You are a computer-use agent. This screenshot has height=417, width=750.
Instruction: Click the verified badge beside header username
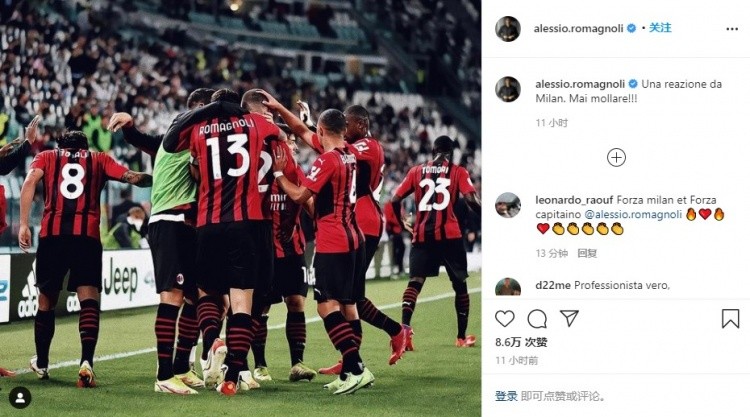point(631,29)
